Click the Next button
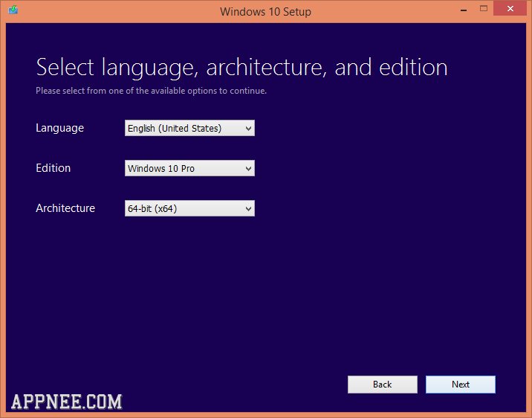 click(x=461, y=385)
